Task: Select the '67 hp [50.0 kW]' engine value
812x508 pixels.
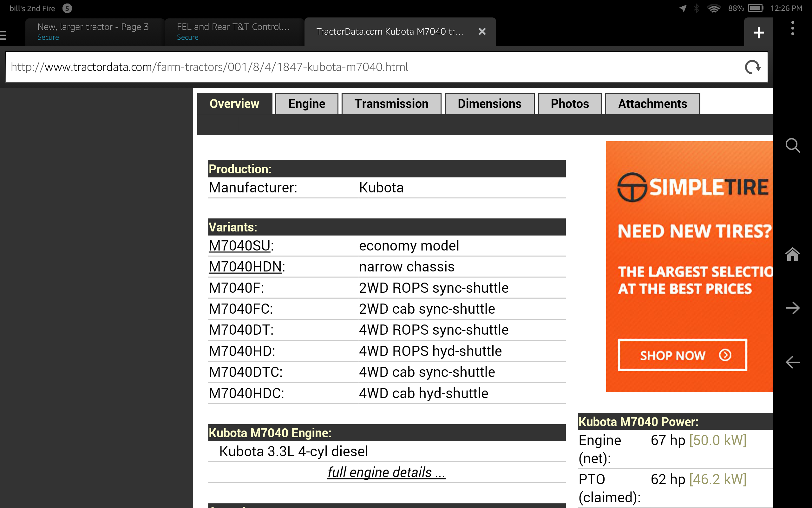Action: coord(698,440)
